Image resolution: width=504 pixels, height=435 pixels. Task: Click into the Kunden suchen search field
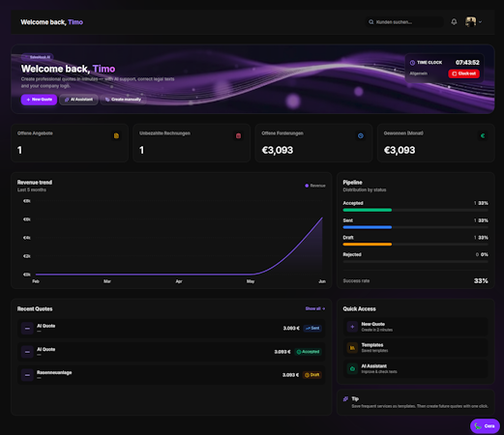pos(404,22)
